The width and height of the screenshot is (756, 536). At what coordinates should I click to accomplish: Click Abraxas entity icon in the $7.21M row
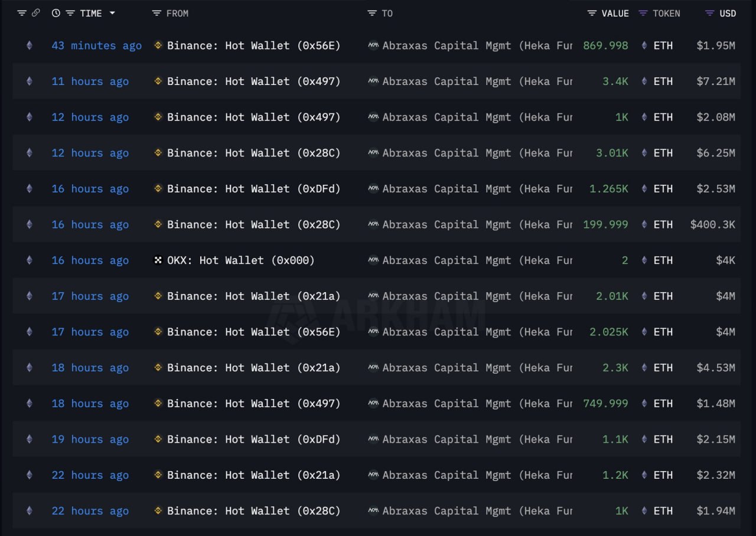373,81
